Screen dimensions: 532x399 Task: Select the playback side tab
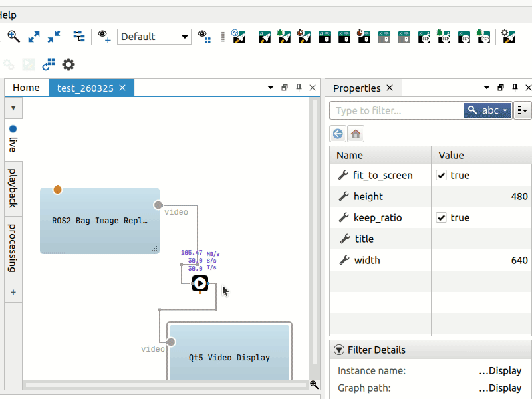[13, 188]
